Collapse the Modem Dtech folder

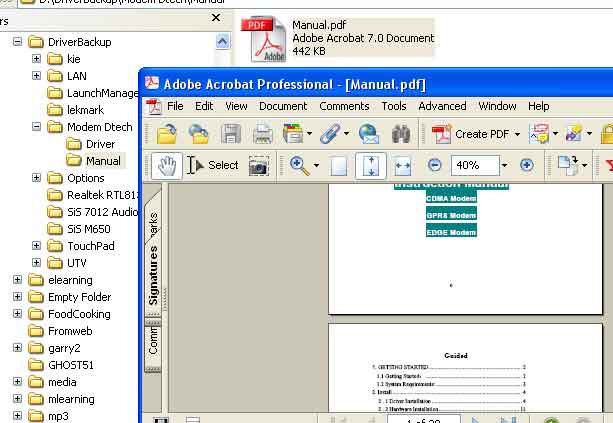[36, 127]
